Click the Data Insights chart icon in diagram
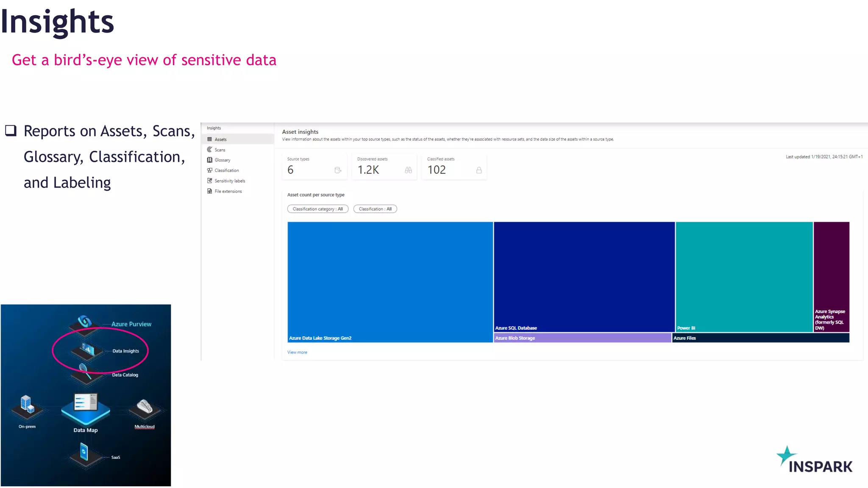The width and height of the screenshot is (868, 488). (x=88, y=349)
